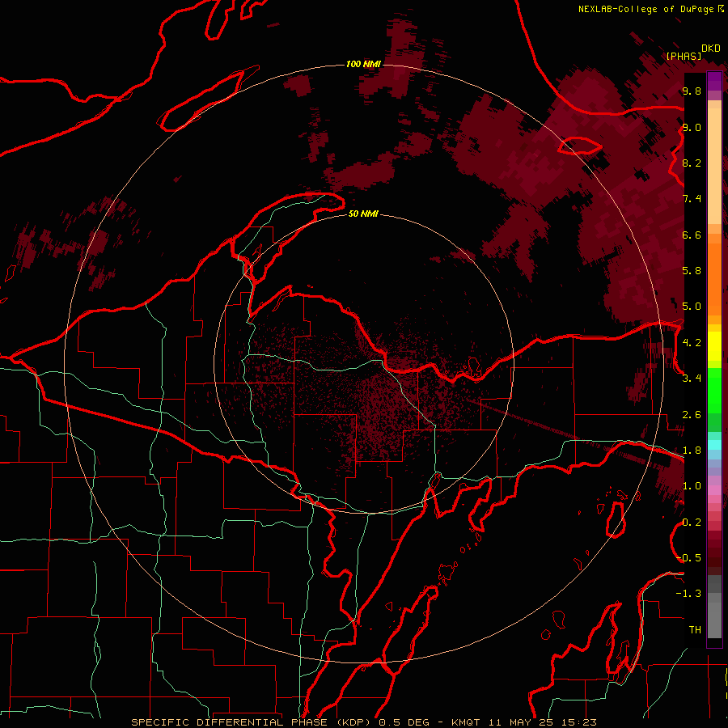
Task: Click the SPECIFIC DIFFERENTIAL PHASE (KDP) caption
Action: 252,722
